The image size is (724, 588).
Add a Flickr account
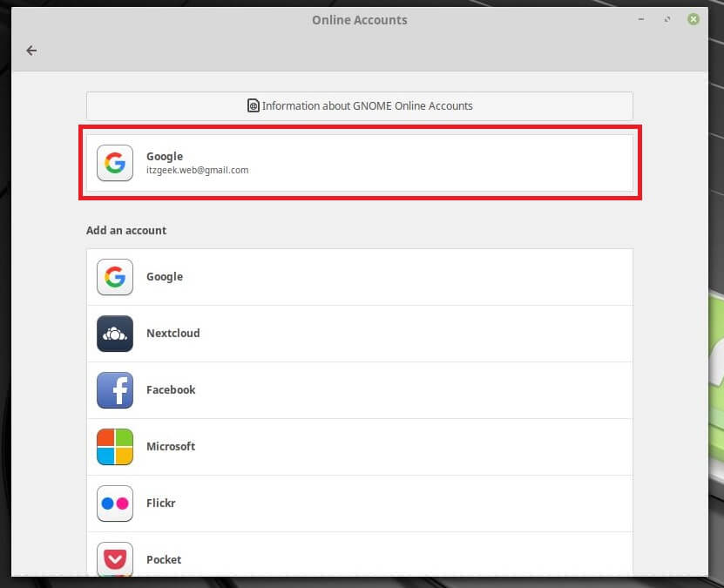359,504
